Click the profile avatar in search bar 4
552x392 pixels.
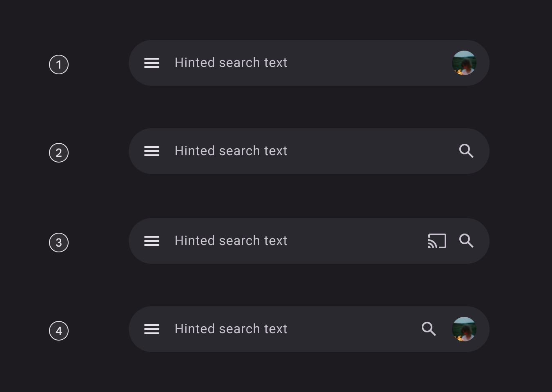click(464, 329)
